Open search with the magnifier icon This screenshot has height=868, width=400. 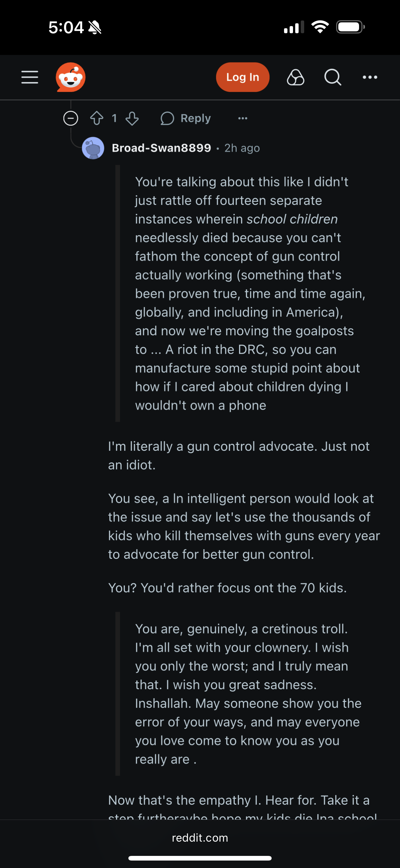pos(333,77)
